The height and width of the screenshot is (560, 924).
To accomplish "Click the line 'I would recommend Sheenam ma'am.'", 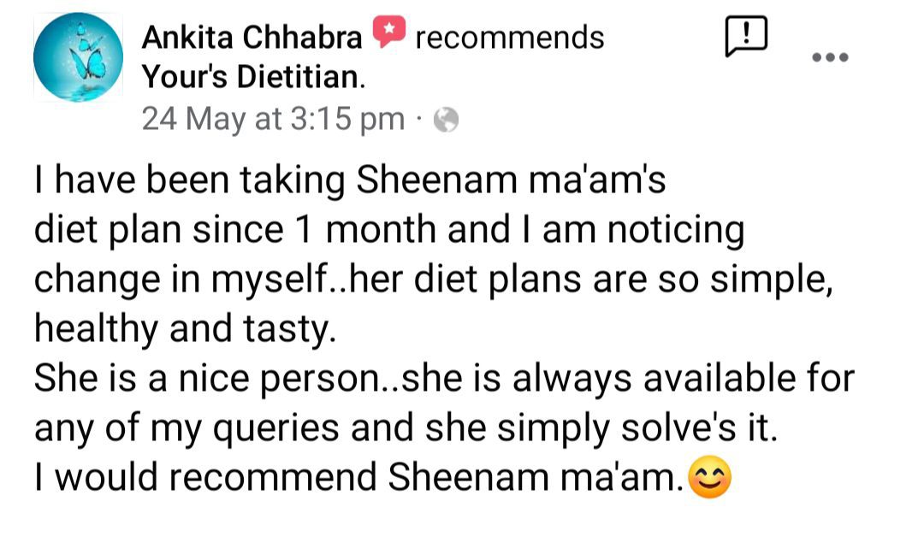I will tap(359, 477).
